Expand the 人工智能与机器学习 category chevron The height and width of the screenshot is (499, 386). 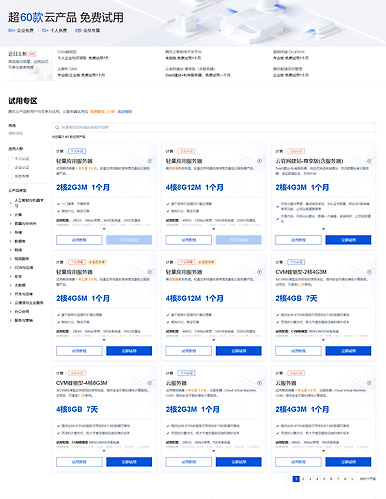(11, 203)
